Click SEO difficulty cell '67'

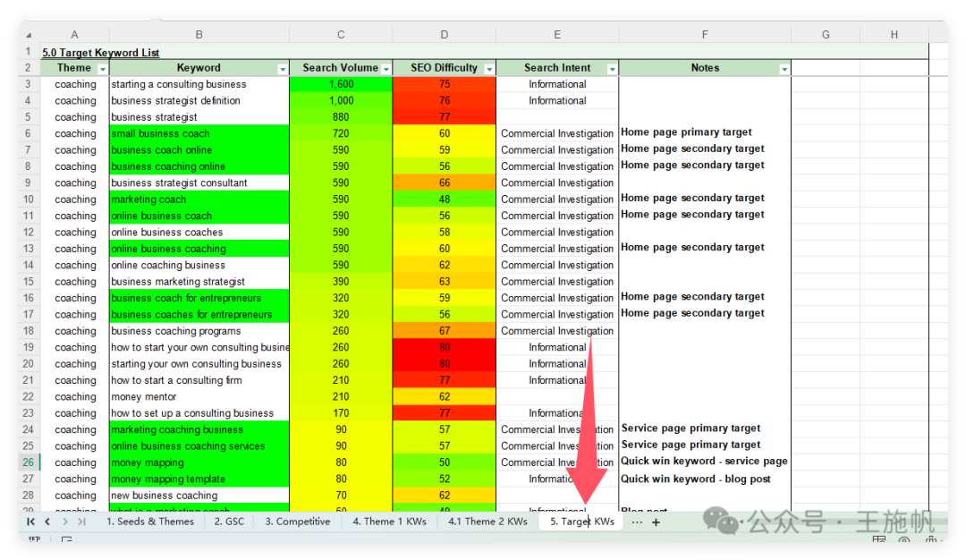pos(445,331)
